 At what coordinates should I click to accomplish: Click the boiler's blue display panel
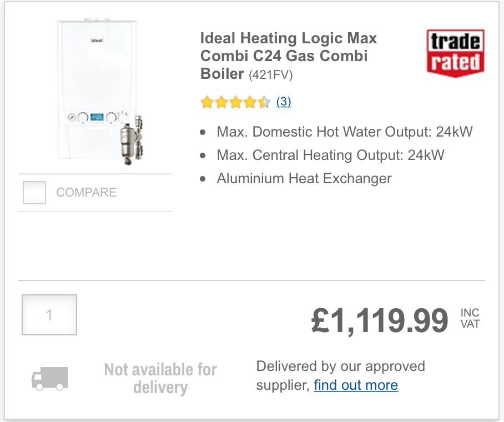(97, 117)
